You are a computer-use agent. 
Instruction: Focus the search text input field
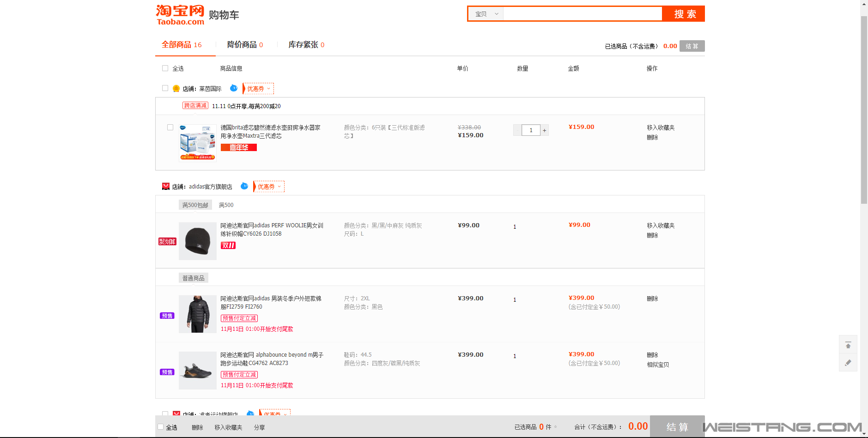583,14
